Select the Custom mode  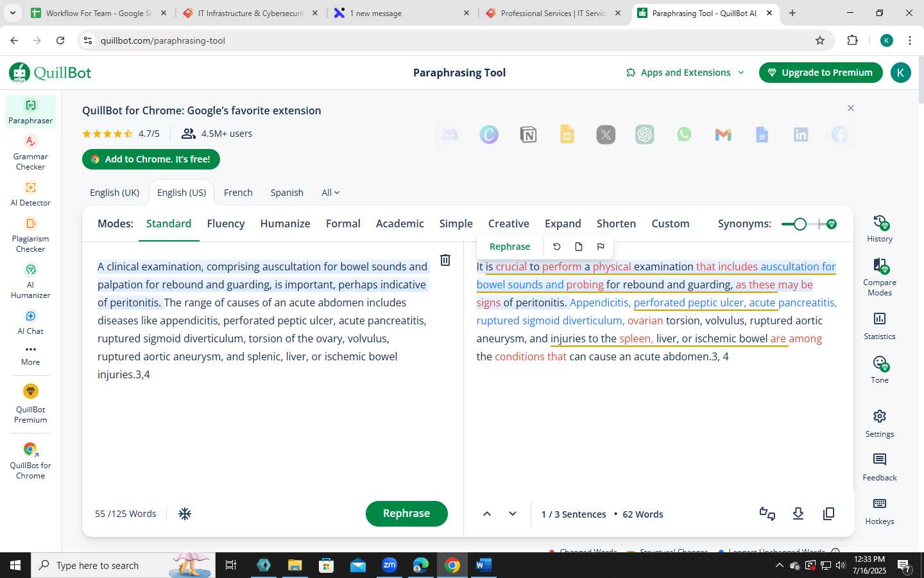[x=670, y=223]
